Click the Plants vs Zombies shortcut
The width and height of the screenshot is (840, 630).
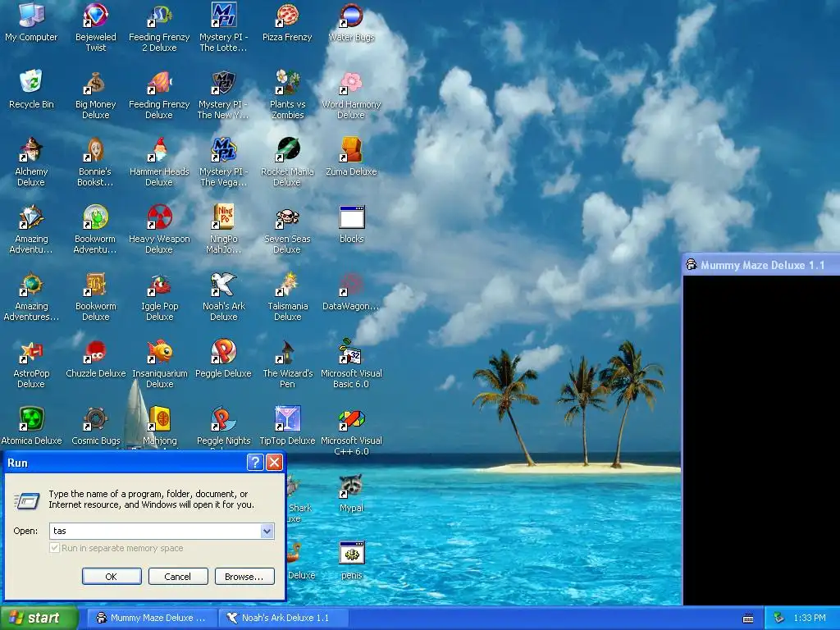pyautogui.click(x=287, y=94)
